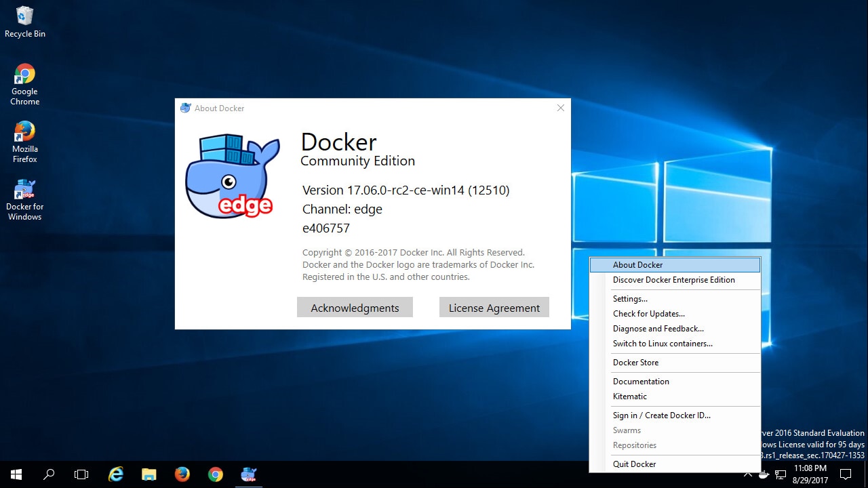Choose Switch to Linux containers
The image size is (868, 488).
(x=663, y=343)
